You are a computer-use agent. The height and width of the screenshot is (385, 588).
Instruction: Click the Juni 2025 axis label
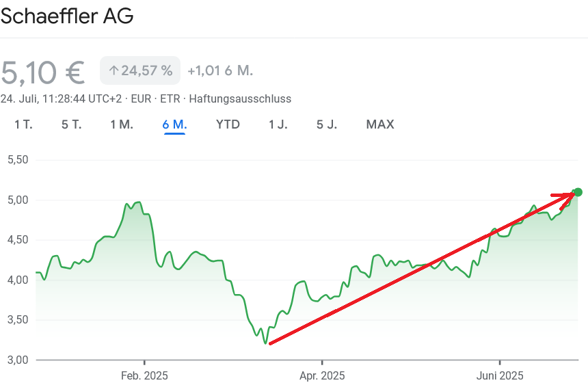coord(500,375)
